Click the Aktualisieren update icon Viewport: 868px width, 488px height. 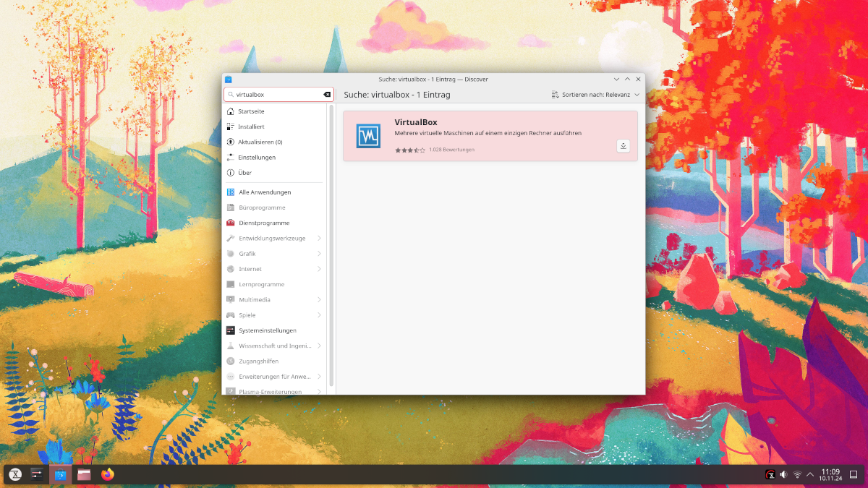tap(231, 142)
